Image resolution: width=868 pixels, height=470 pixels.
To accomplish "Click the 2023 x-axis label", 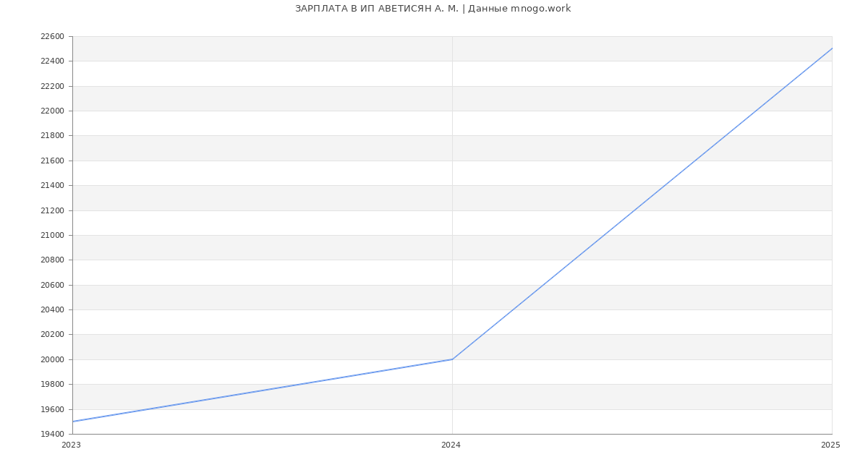I will (72, 445).
